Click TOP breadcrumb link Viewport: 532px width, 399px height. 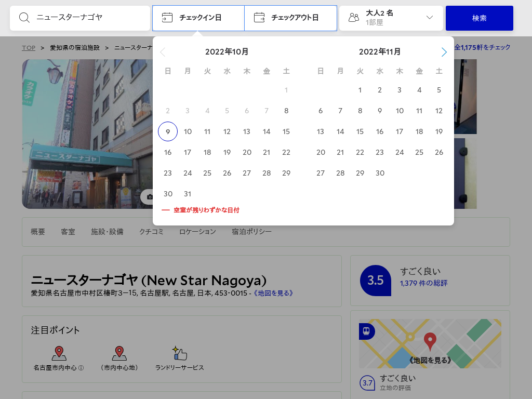pyautogui.click(x=29, y=48)
